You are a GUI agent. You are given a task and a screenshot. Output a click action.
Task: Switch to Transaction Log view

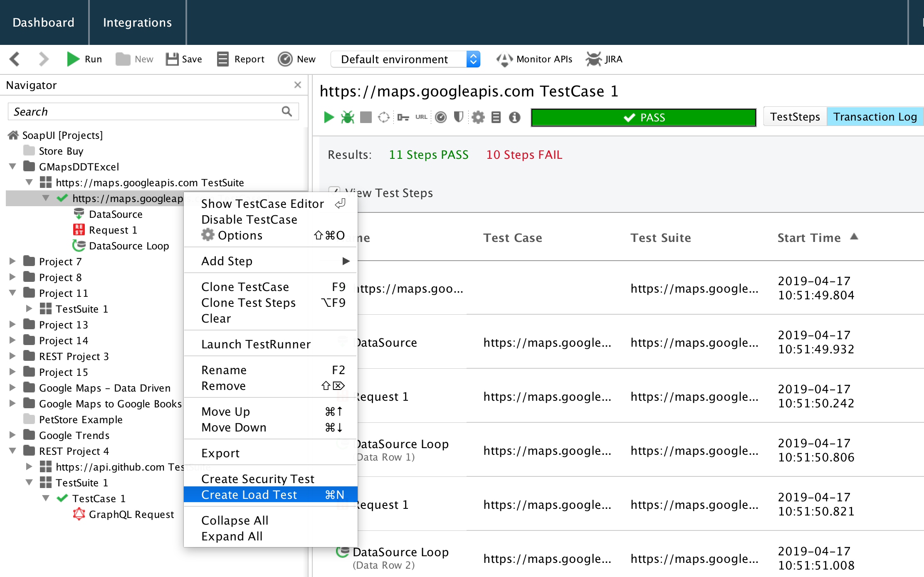(875, 117)
